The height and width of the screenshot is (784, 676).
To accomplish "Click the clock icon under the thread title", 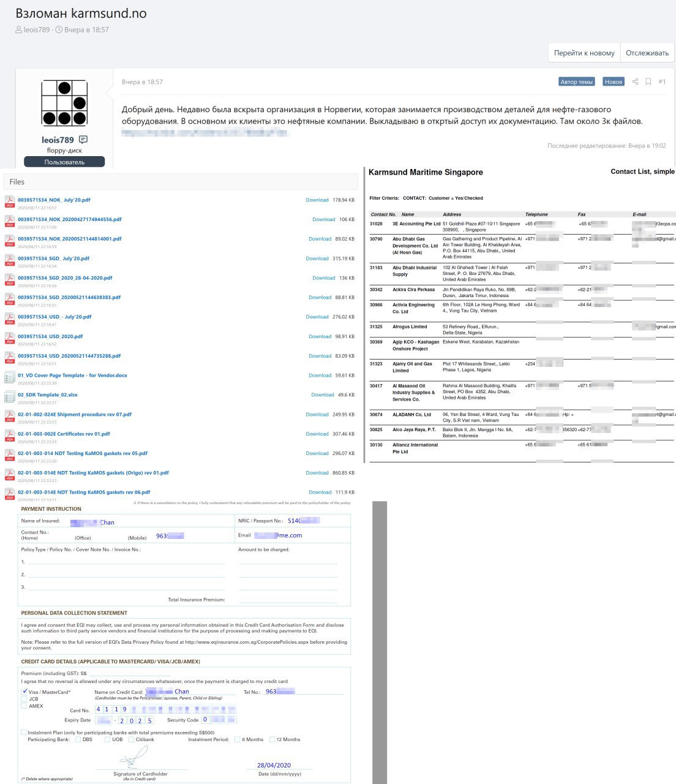I will tap(59, 29).
